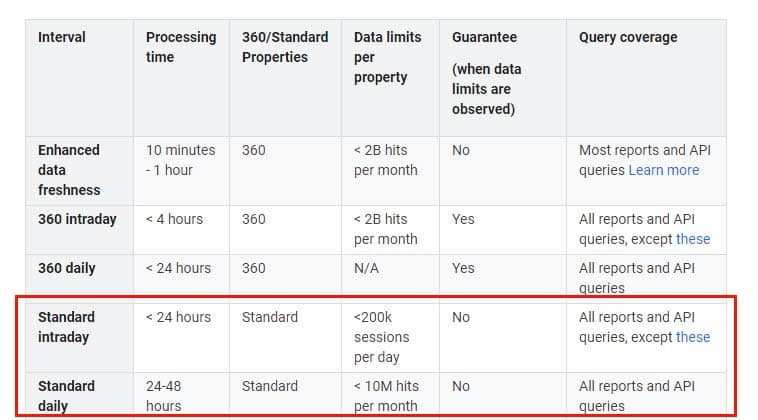The image size is (758, 420).
Task: Select the "< 4 hours" processing time cell
Action: pos(174,219)
